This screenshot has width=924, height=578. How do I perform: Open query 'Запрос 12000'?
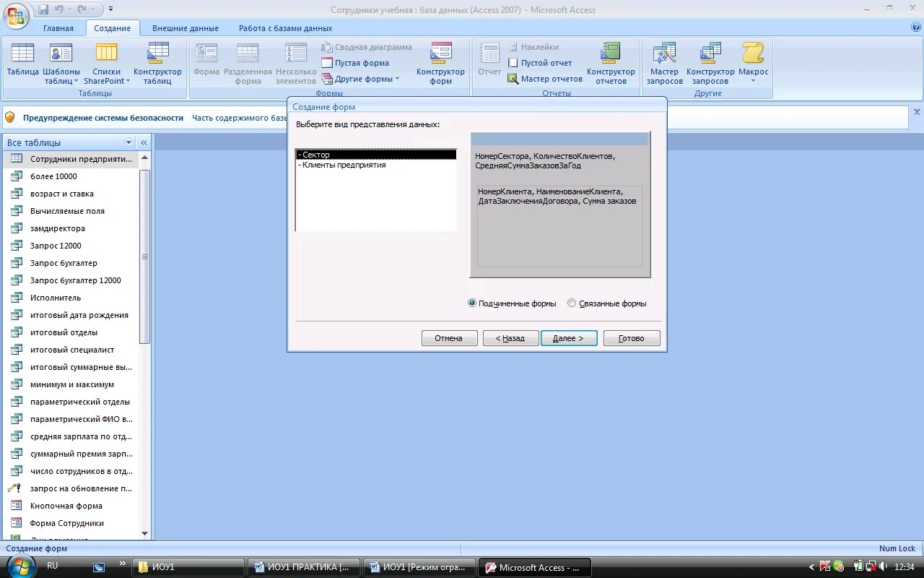click(71, 246)
